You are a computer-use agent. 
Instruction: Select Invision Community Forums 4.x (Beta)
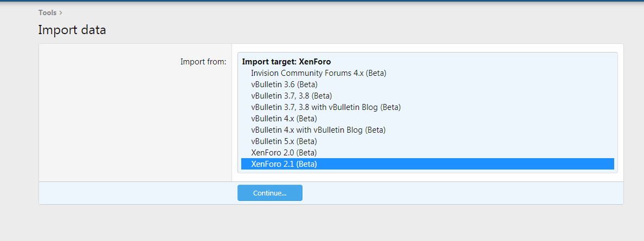[x=428, y=73]
